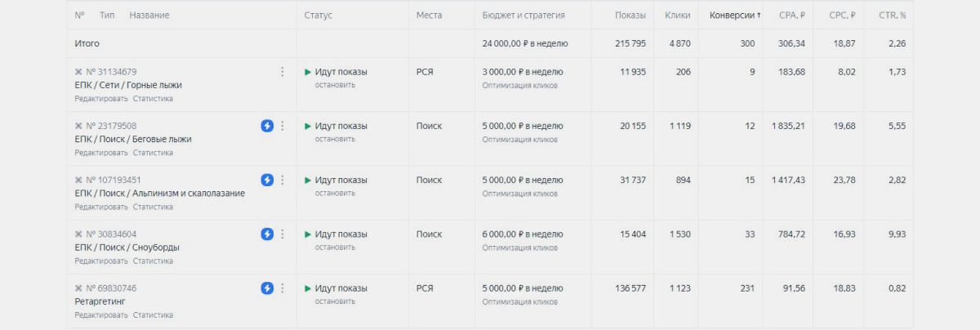The image size is (980, 330).
Task: Edit 6 000,00 ₽ weekly budget for Сноуборды
Action: coord(523,234)
